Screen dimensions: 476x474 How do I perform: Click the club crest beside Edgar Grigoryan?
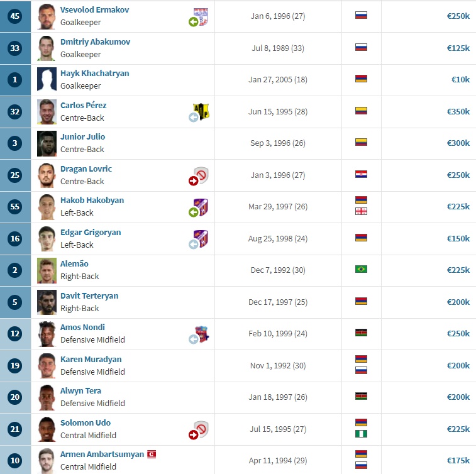pos(201,238)
